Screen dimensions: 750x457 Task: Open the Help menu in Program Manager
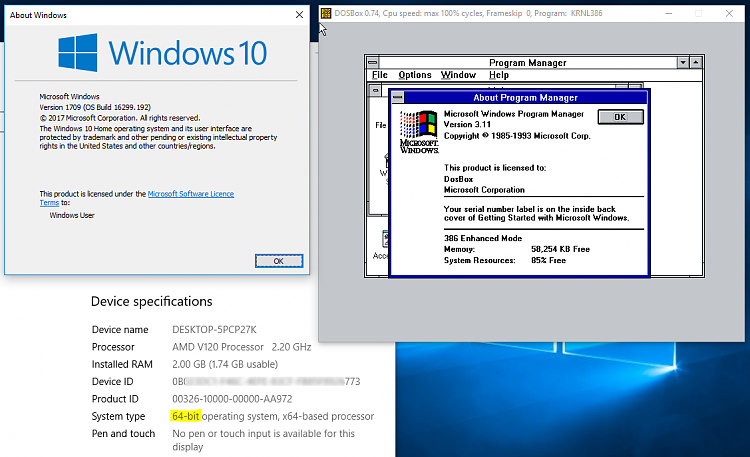[499, 75]
